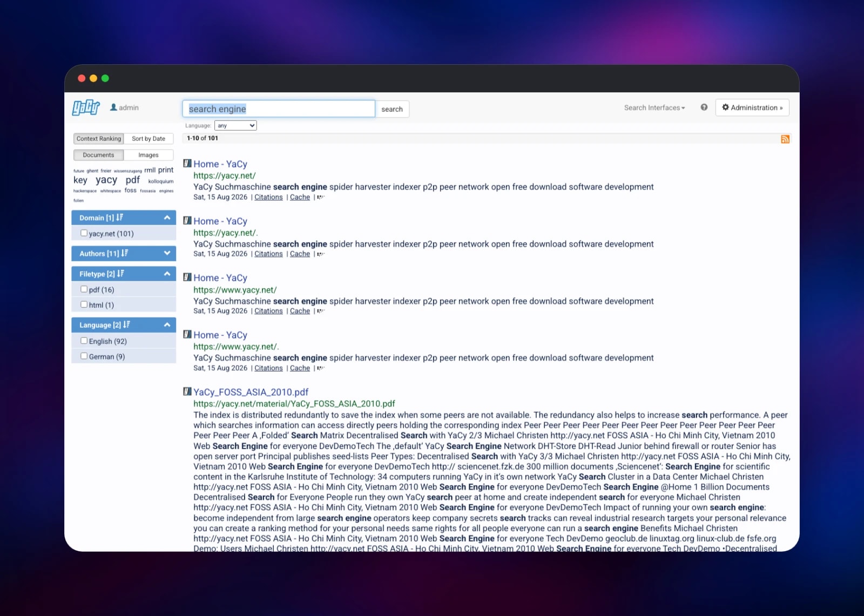Open help via the question mark icon

coord(704,107)
